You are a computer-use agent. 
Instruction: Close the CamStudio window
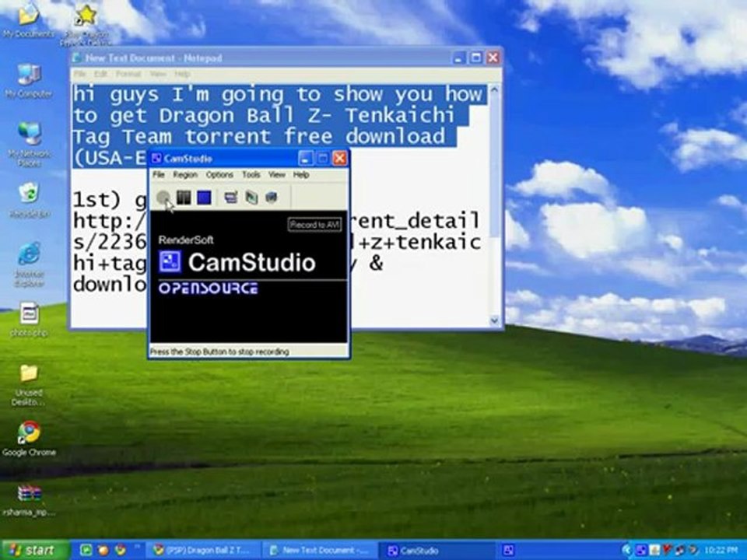coord(340,158)
